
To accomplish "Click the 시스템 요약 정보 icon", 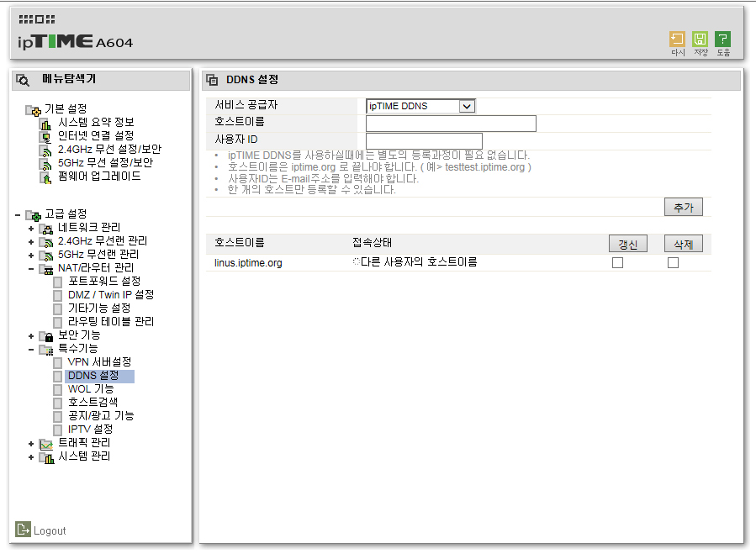I will pyautogui.click(x=45, y=124).
